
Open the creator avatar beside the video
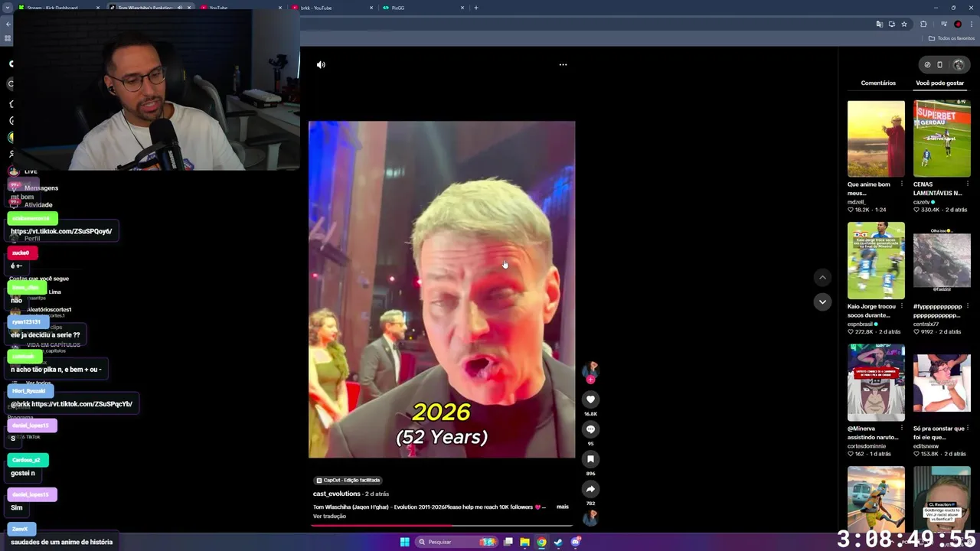pyautogui.click(x=590, y=370)
